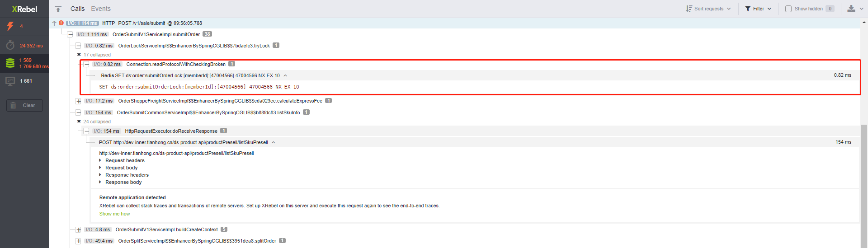Collapse the listSkuInfo node
The height and width of the screenshot is (248, 868).
[x=78, y=112]
